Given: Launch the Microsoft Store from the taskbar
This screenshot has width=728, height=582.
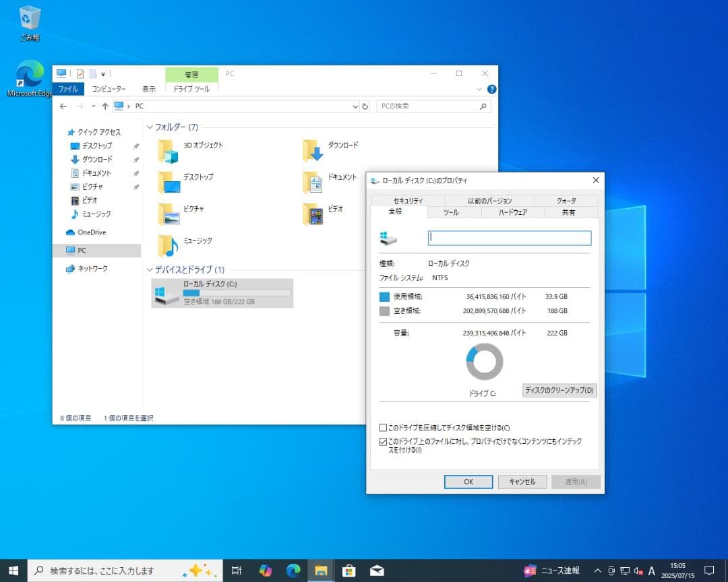Looking at the screenshot, I should click(x=348, y=570).
